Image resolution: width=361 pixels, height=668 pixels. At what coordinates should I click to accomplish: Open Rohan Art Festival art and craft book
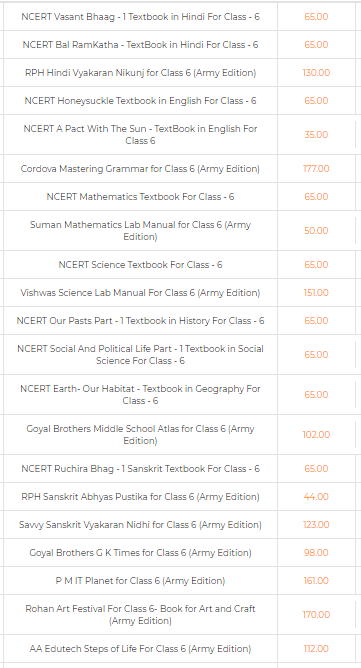pos(140,615)
